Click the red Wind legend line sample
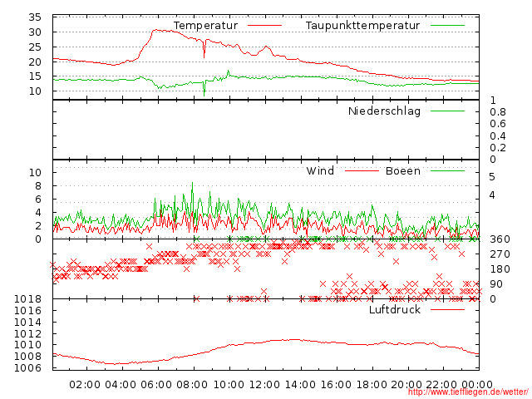The width and height of the screenshot is (532, 399). (362, 170)
